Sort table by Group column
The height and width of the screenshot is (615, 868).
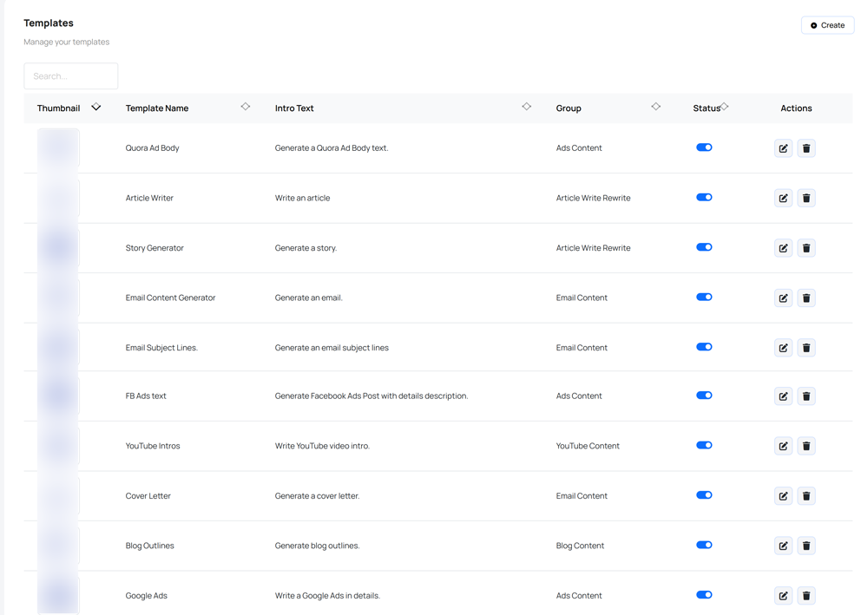(655, 107)
